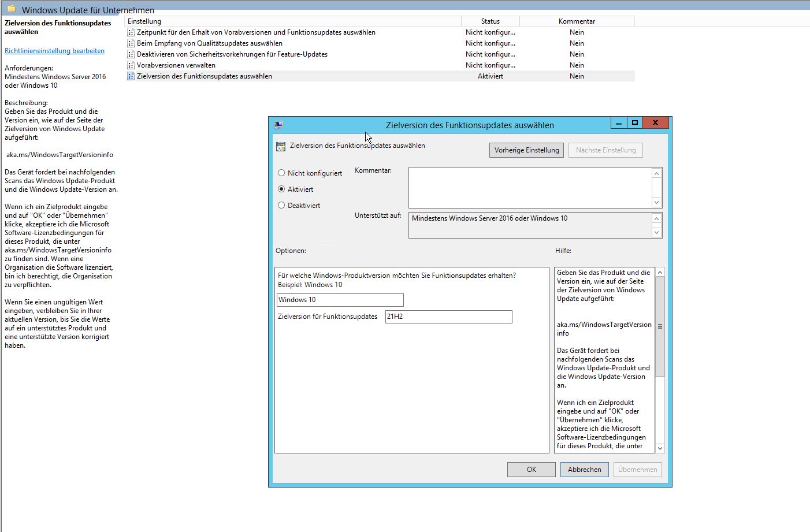Click the Einstellung column header
This screenshot has height=532, width=810.
pos(293,21)
